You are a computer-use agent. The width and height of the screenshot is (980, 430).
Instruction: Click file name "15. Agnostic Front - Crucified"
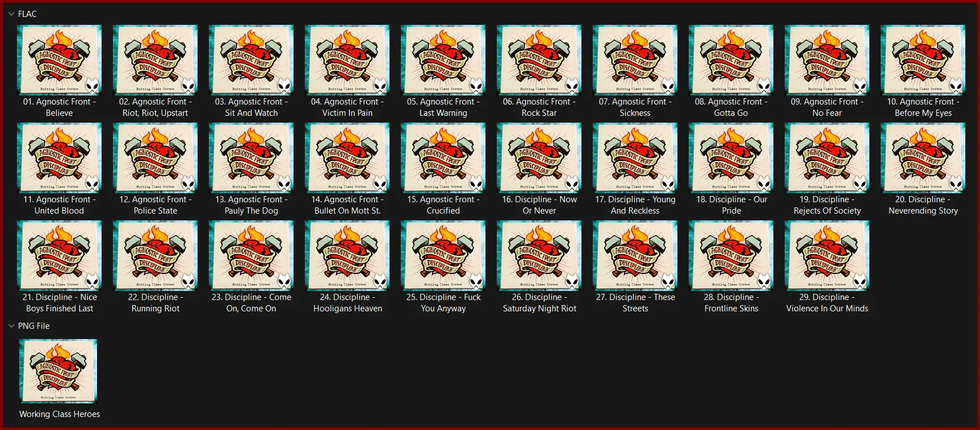[x=443, y=205]
